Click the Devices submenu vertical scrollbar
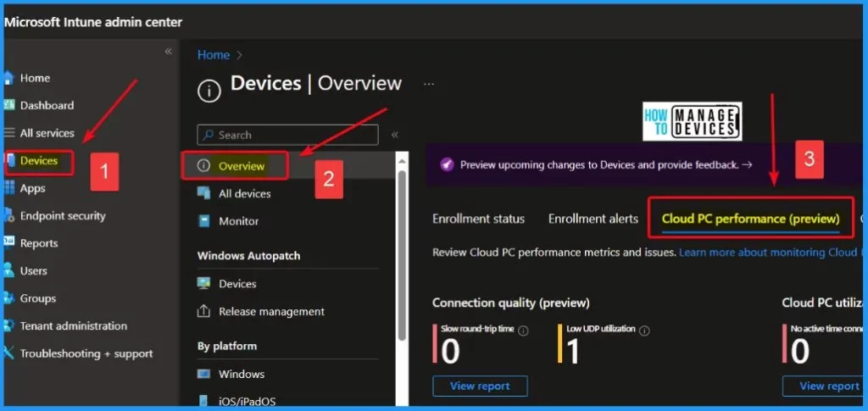Image resolution: width=868 pixels, height=411 pixels. pos(402,254)
